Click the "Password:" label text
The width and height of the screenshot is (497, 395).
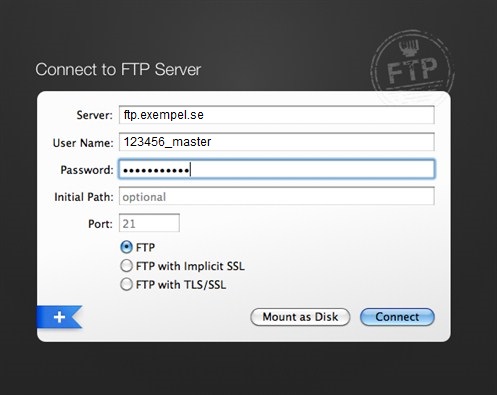(87, 170)
